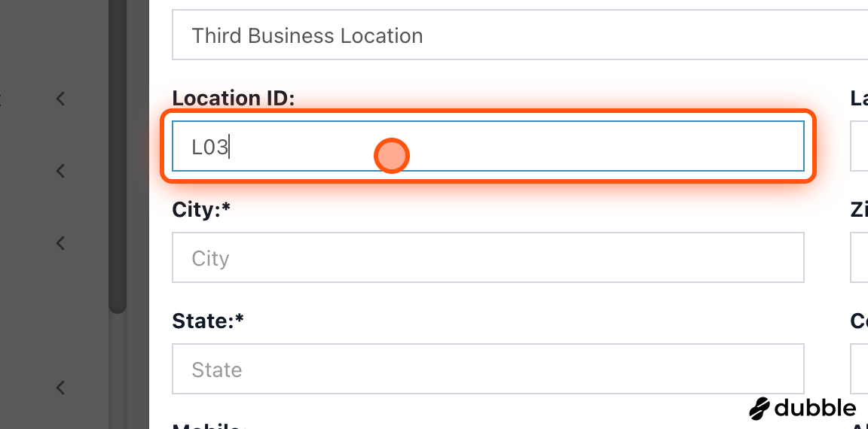Focus the Location ID field containing L03
Viewport: 868px width, 429px height.
[487, 146]
